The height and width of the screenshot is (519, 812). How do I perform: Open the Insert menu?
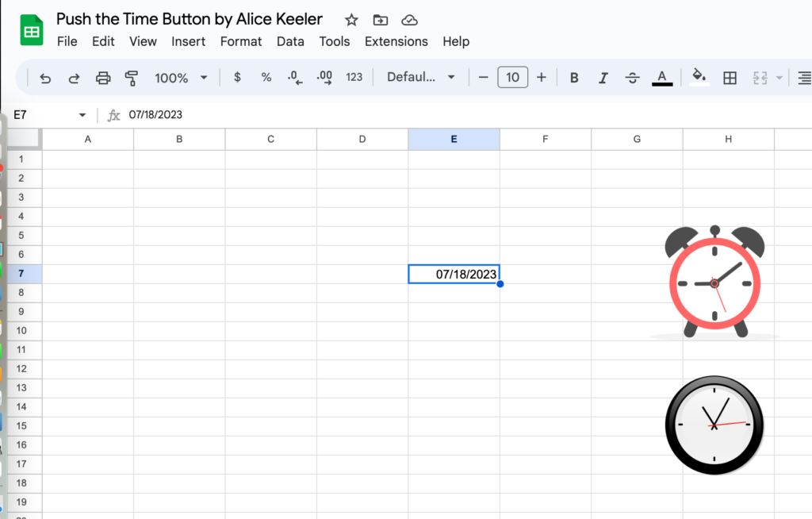tap(189, 41)
